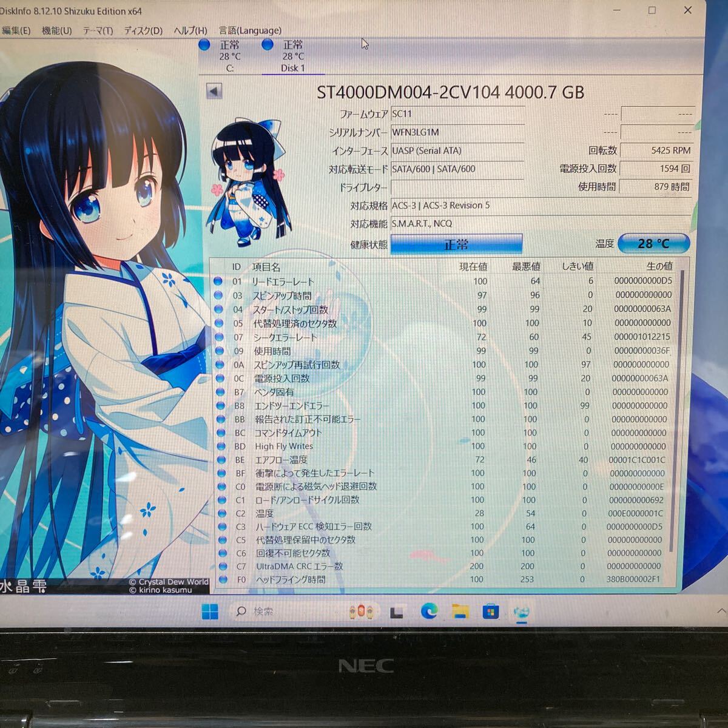Click the 879 時間 usage hours field
Screen dimensions: 728x728
656,186
